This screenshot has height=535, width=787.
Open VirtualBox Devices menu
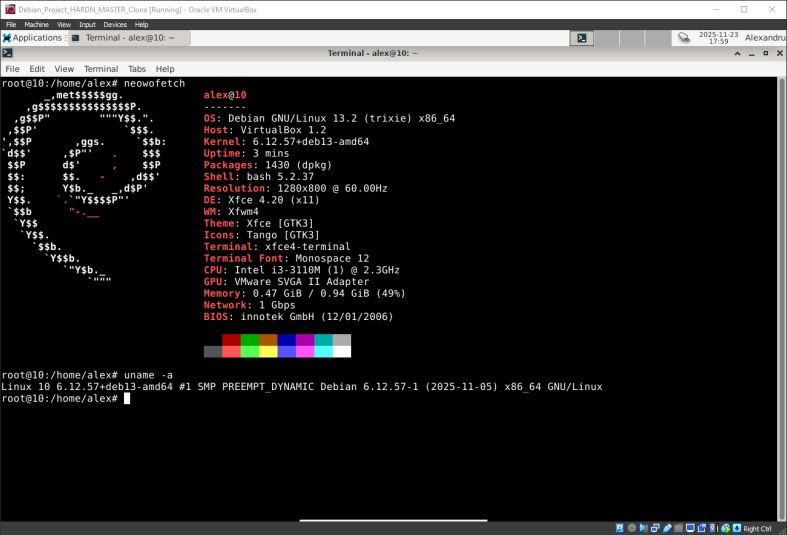click(115, 24)
